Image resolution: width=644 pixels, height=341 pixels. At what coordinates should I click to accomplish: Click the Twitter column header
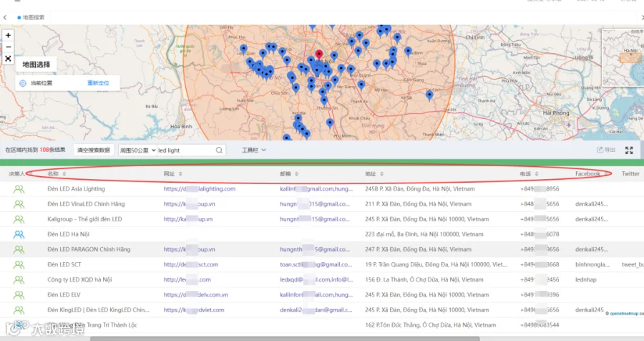[x=630, y=173]
